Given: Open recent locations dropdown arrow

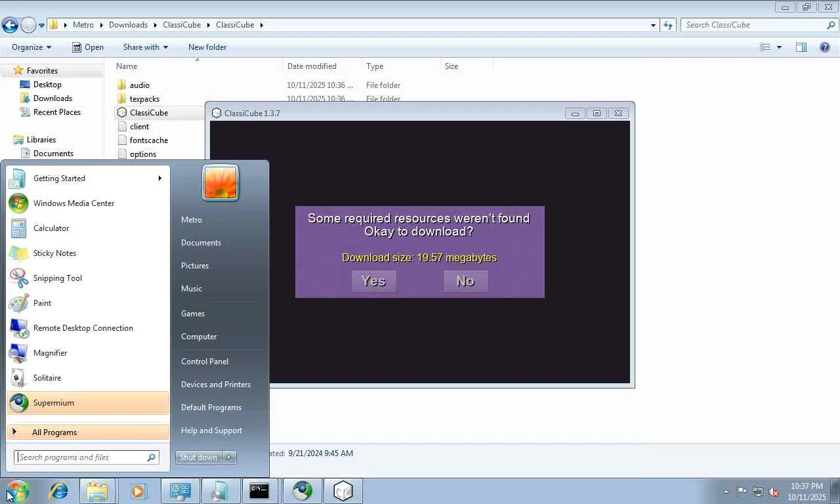Looking at the screenshot, I should coord(41,26).
